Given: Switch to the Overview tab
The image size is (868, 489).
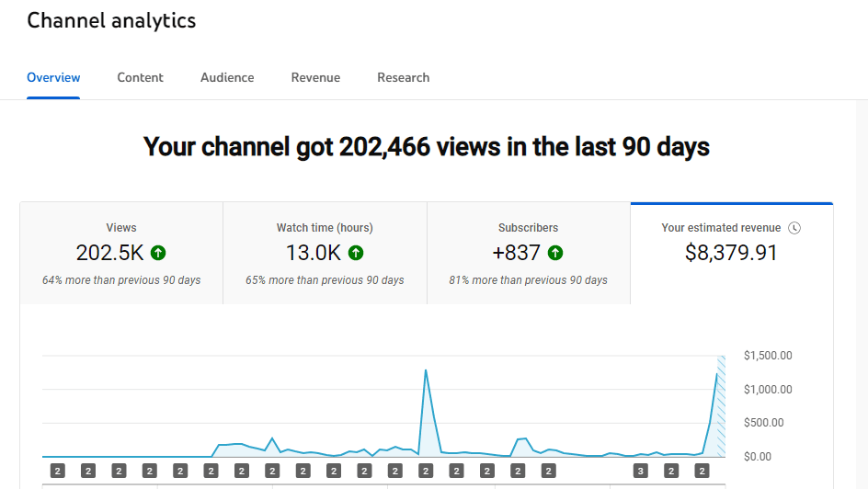Looking at the screenshot, I should pos(53,77).
